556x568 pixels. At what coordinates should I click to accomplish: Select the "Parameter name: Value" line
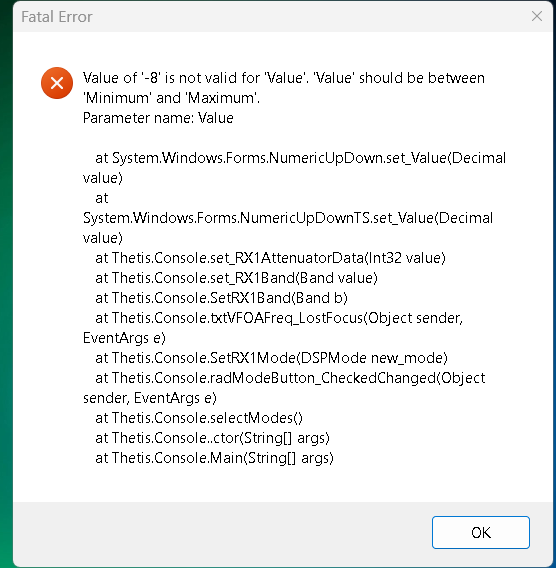tap(158, 118)
